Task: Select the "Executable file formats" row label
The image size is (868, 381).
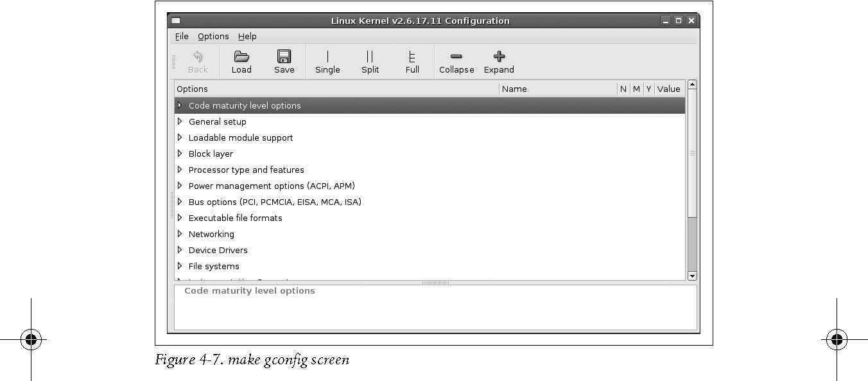Action: point(236,218)
